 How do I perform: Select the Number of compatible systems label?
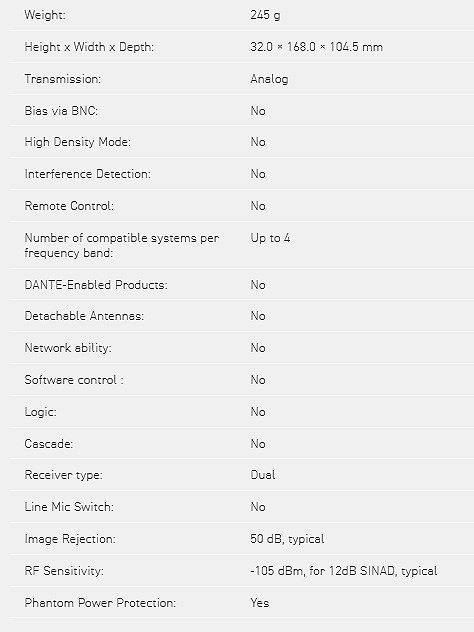(122, 245)
